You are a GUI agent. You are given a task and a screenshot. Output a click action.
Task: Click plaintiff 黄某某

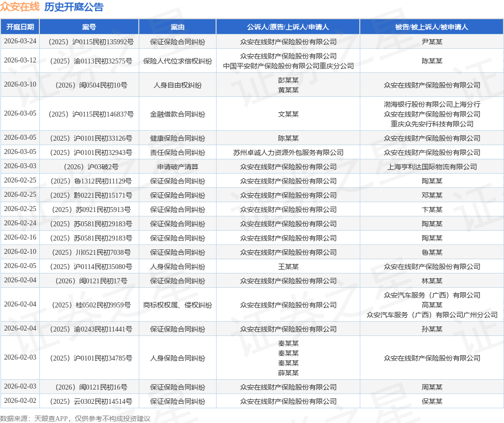288,90
